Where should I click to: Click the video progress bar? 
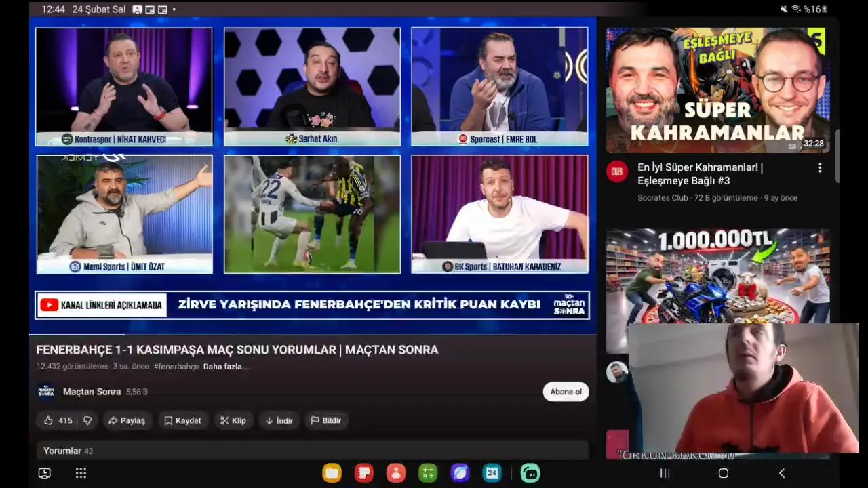pyautogui.click(x=313, y=334)
